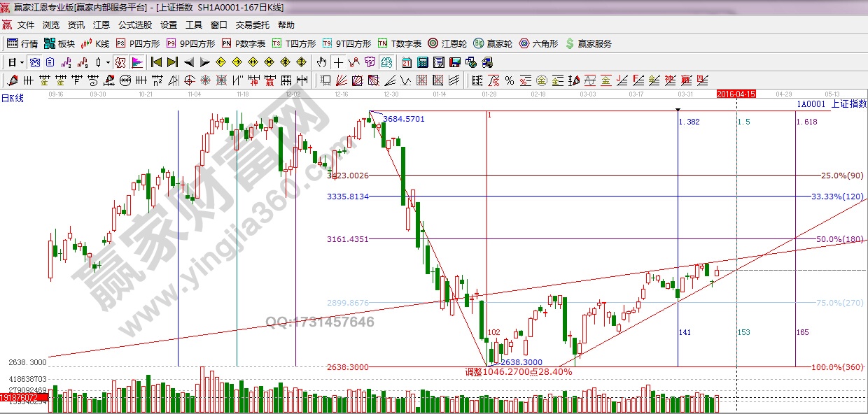Click the hand pan tool icon

point(322,62)
